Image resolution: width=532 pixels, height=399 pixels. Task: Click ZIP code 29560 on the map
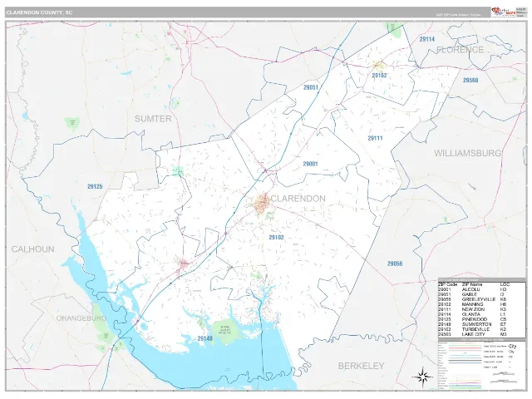(x=470, y=80)
